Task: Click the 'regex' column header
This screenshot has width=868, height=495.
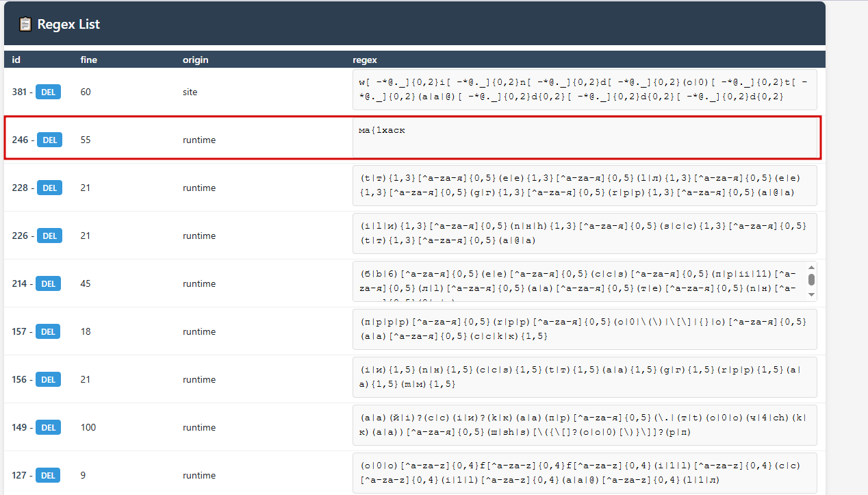Action: tap(365, 60)
